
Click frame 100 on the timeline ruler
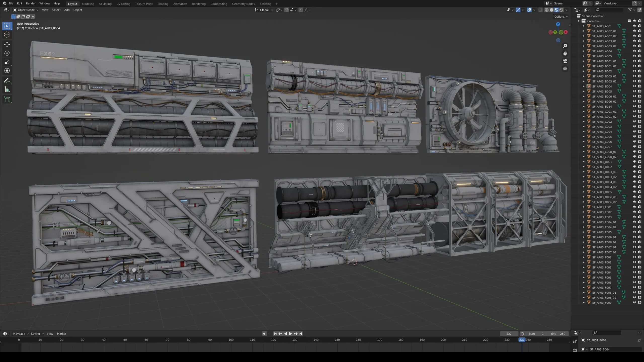point(231,340)
